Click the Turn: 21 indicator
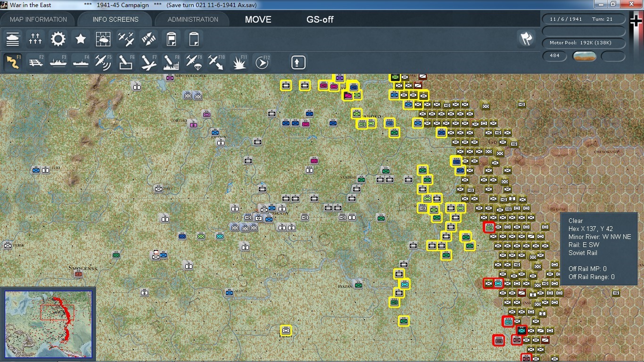 602,19
